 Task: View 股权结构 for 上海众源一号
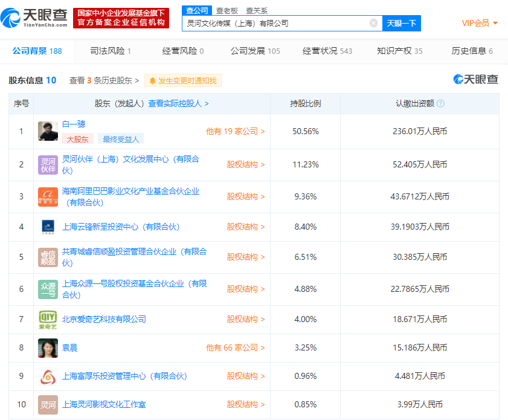(246, 289)
